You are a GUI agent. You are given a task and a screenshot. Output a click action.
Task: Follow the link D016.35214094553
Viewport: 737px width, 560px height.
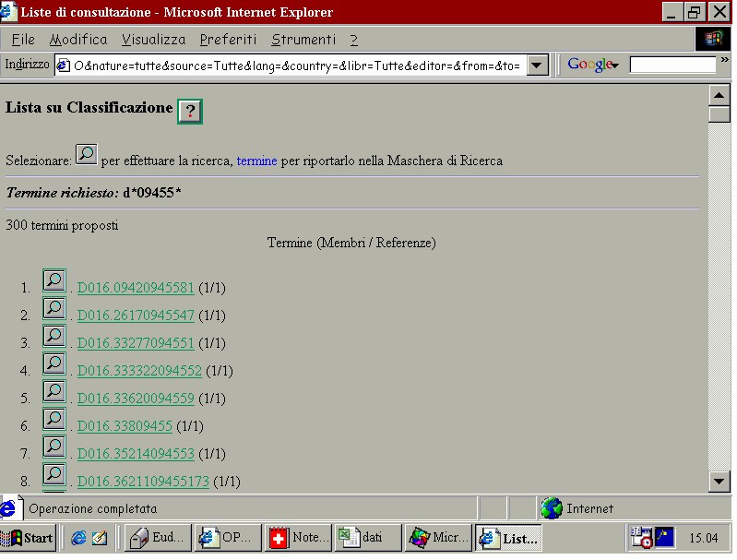(x=136, y=453)
